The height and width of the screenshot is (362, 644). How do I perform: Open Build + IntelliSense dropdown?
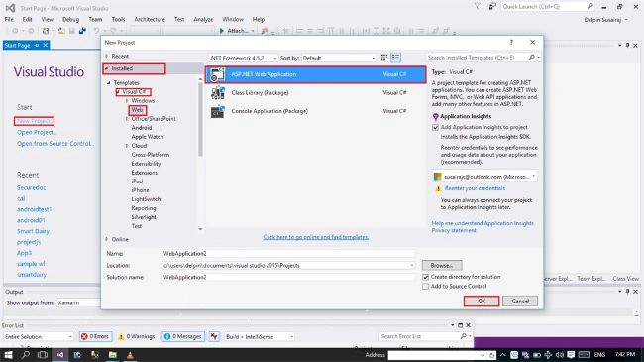pos(260,336)
